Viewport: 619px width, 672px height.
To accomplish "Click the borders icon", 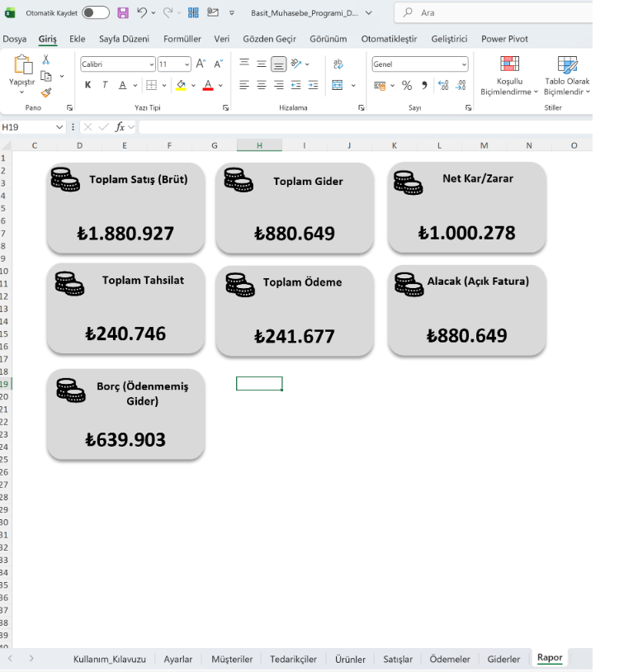I will [151, 85].
